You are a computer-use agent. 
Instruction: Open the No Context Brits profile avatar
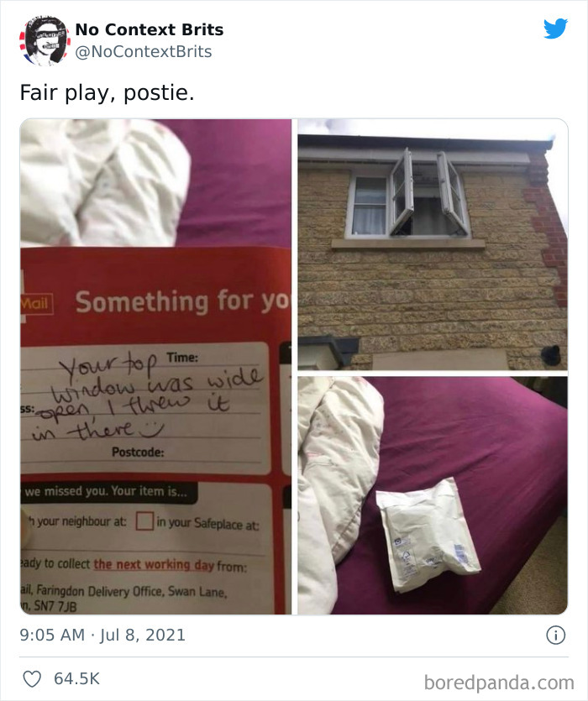(x=45, y=40)
